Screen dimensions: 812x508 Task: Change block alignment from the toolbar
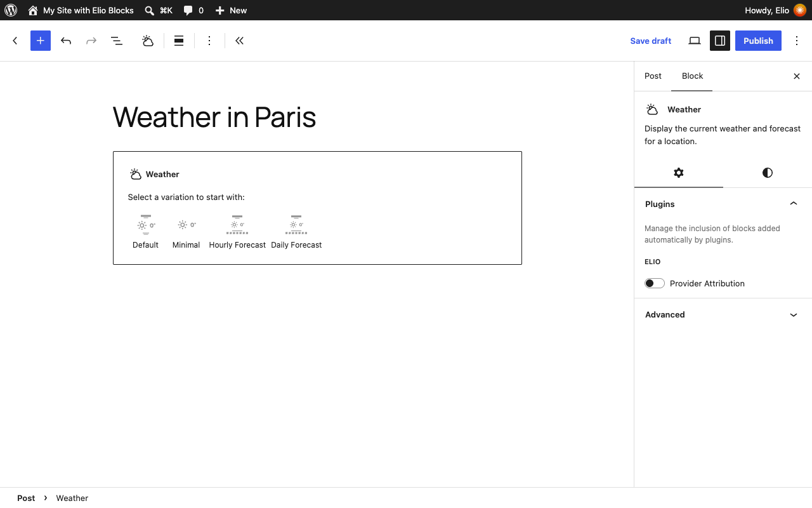(179, 41)
